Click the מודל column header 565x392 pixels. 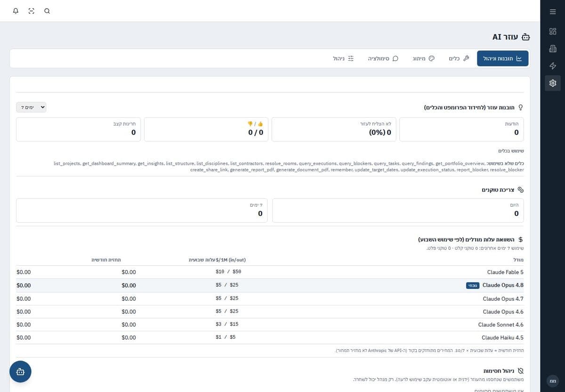(x=518, y=260)
